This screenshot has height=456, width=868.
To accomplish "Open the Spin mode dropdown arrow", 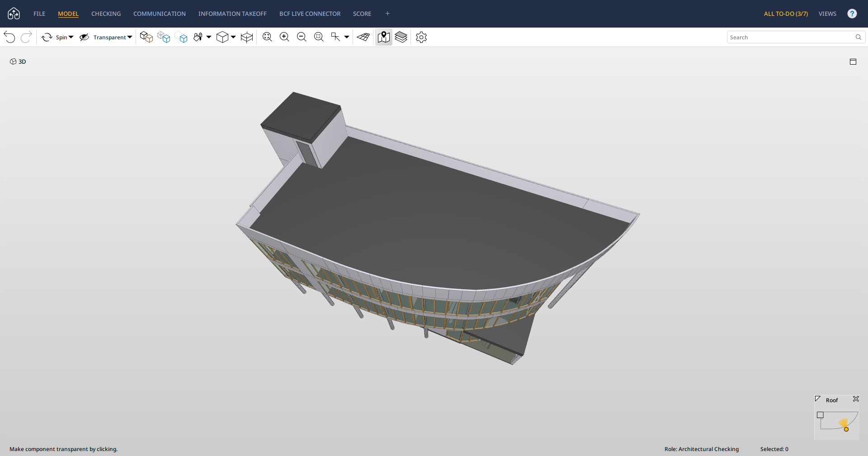I will (71, 37).
